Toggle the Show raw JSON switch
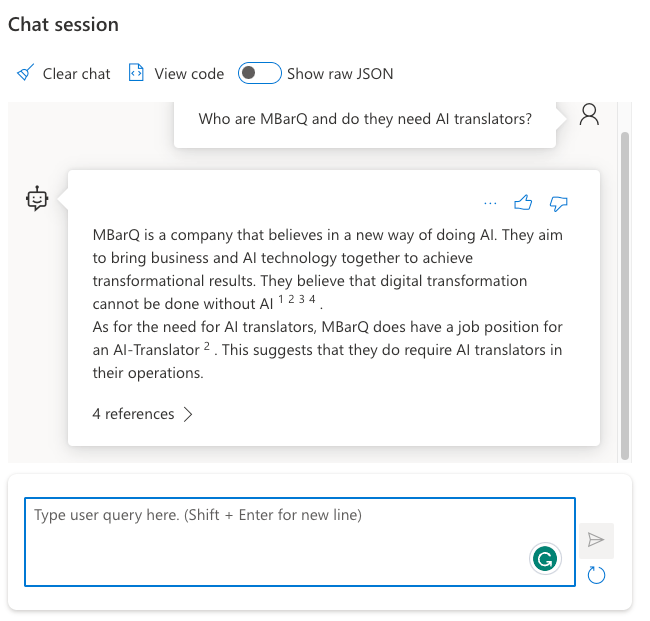Screen dimensions: 650x621 pyautogui.click(x=259, y=73)
